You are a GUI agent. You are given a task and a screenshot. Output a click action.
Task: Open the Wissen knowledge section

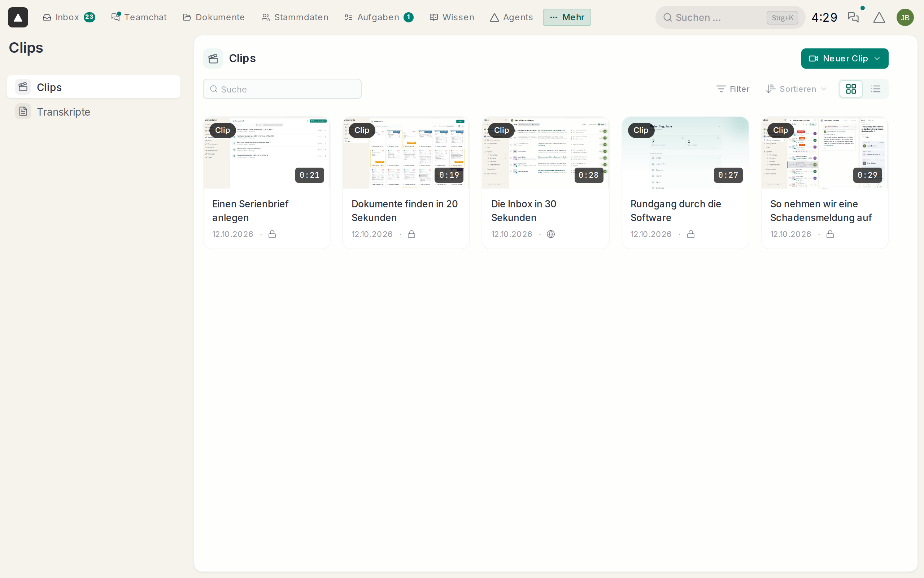coord(452,17)
